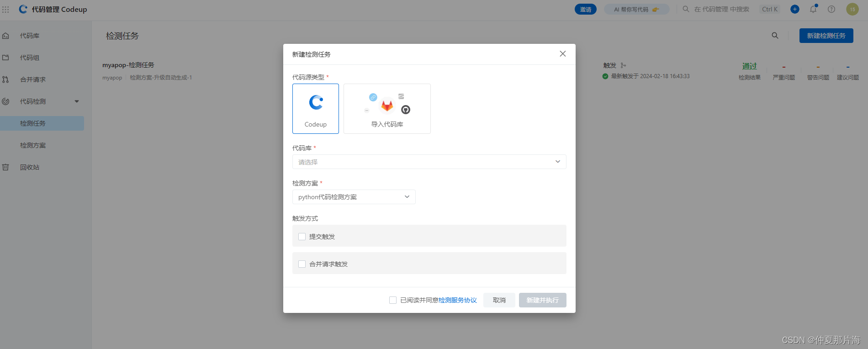This screenshot has width=868, height=349.
Task: Open AI 帮你写代码 assistant
Action: (x=636, y=9)
